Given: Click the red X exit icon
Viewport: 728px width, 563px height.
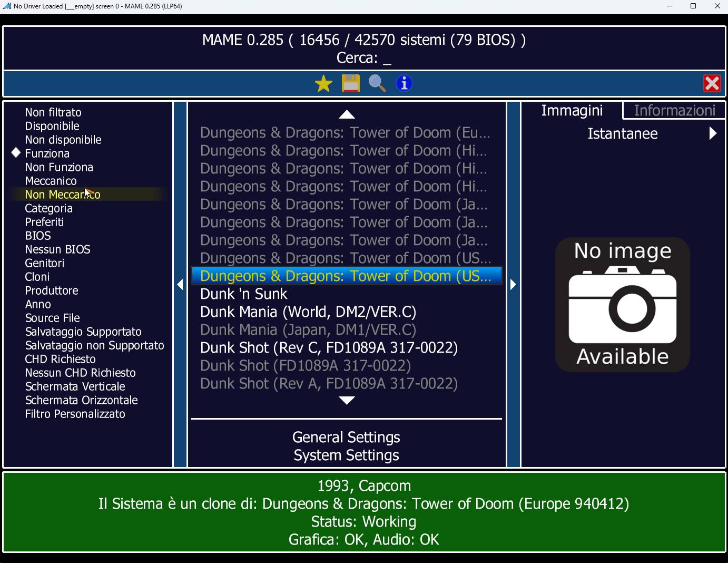Looking at the screenshot, I should pos(712,83).
